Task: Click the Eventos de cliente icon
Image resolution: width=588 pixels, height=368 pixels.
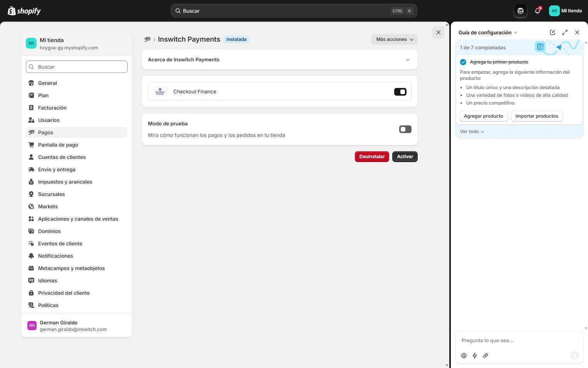Action: click(31, 243)
